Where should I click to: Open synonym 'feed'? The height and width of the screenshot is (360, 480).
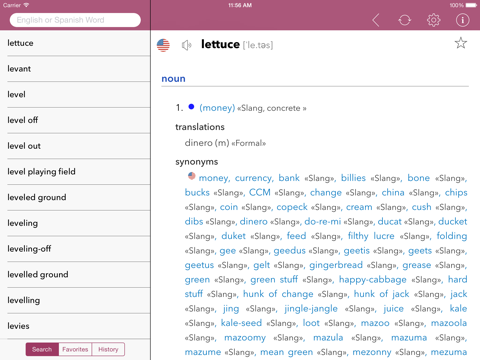[x=296, y=236]
